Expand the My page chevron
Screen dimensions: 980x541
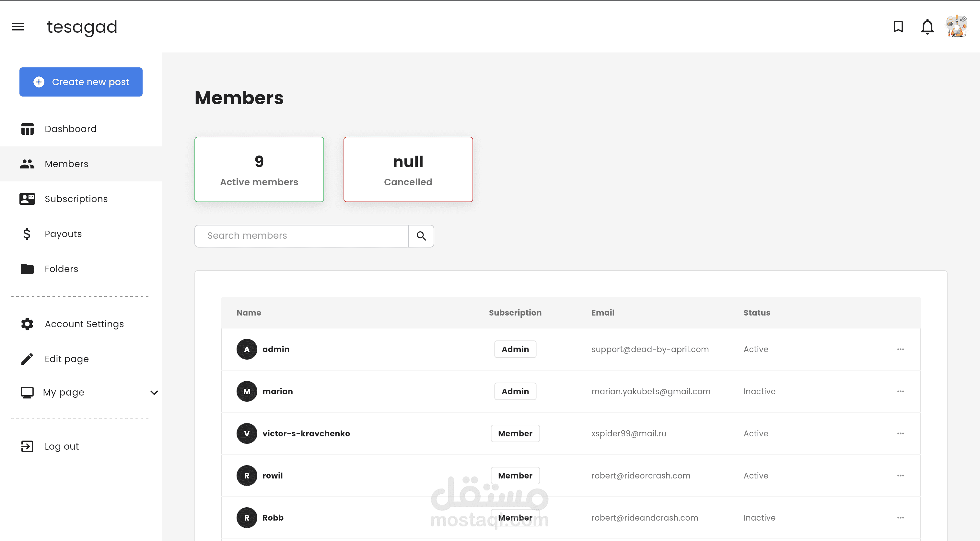(x=154, y=392)
